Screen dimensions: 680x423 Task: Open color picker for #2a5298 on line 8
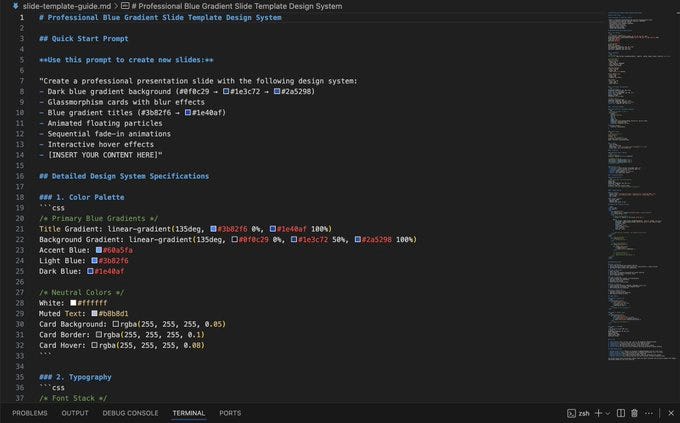tap(277, 91)
